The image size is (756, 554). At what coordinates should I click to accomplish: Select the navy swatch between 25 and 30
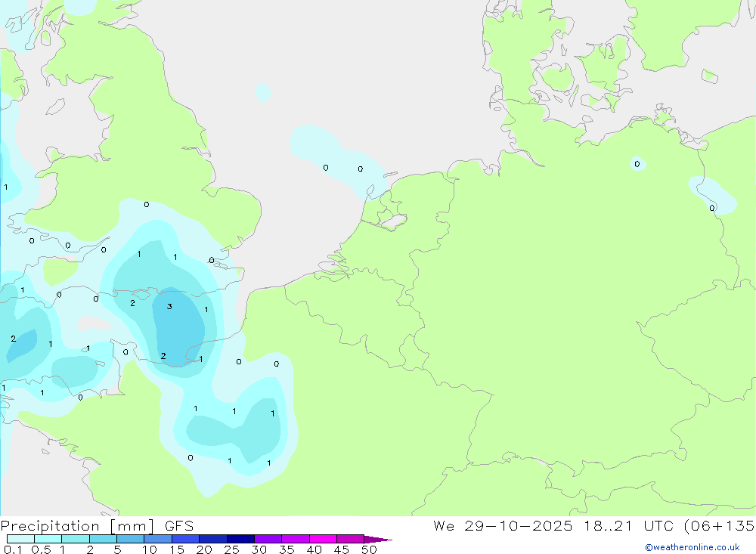(240, 539)
